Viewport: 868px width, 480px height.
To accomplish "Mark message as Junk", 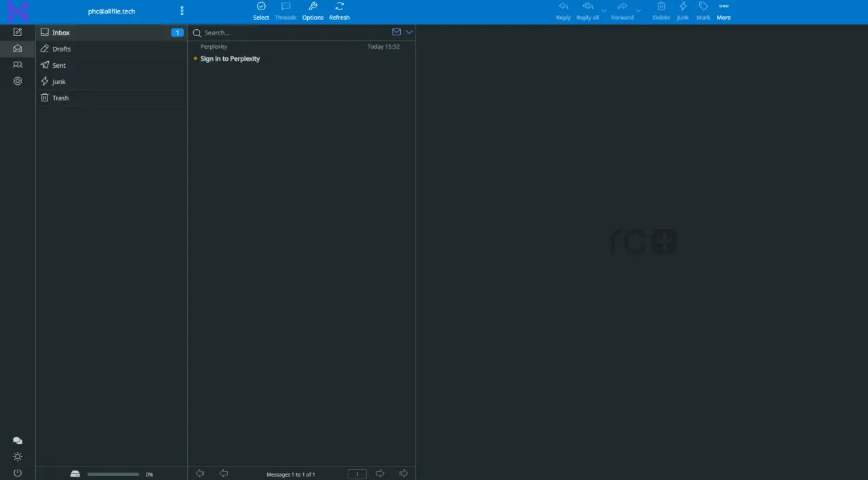I will [x=683, y=11].
